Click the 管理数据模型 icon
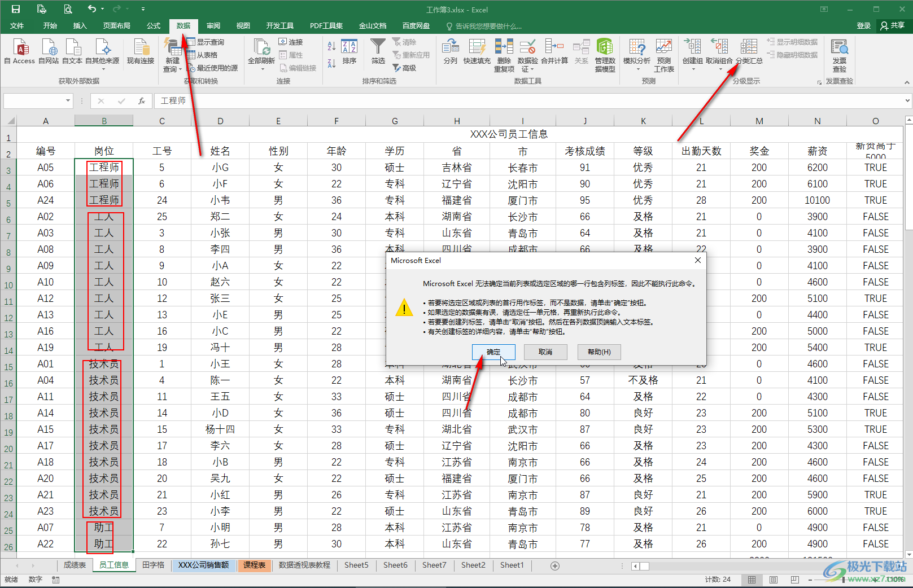The width and height of the screenshot is (913, 588). click(605, 47)
